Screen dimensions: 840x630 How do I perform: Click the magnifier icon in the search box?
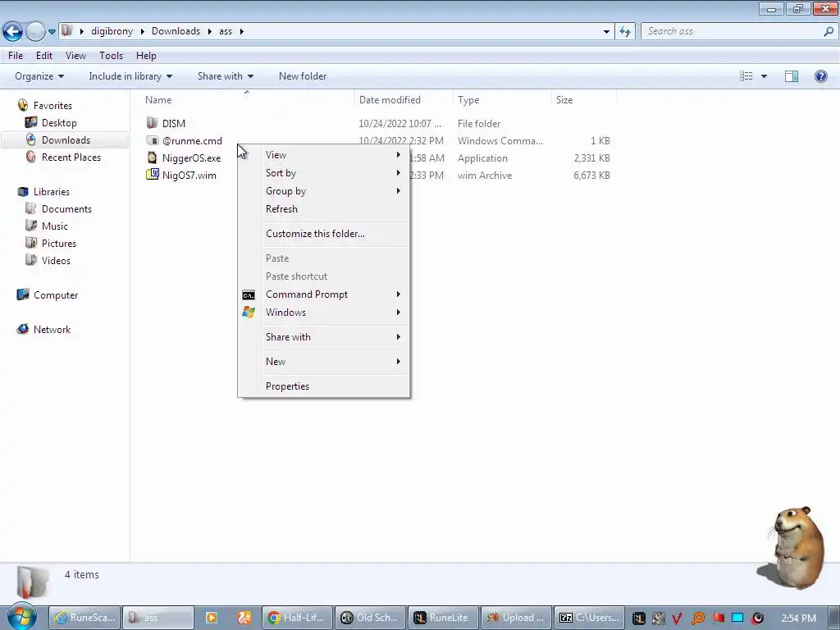point(829,32)
